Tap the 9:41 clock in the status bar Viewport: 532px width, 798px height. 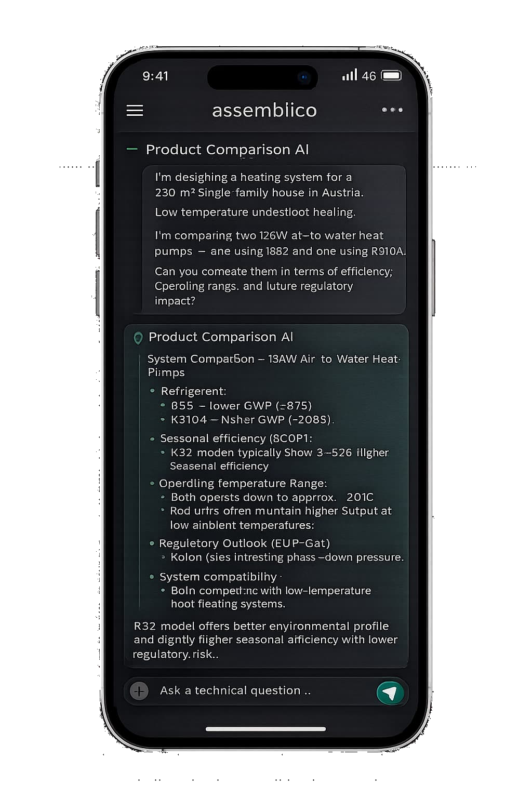point(156,76)
